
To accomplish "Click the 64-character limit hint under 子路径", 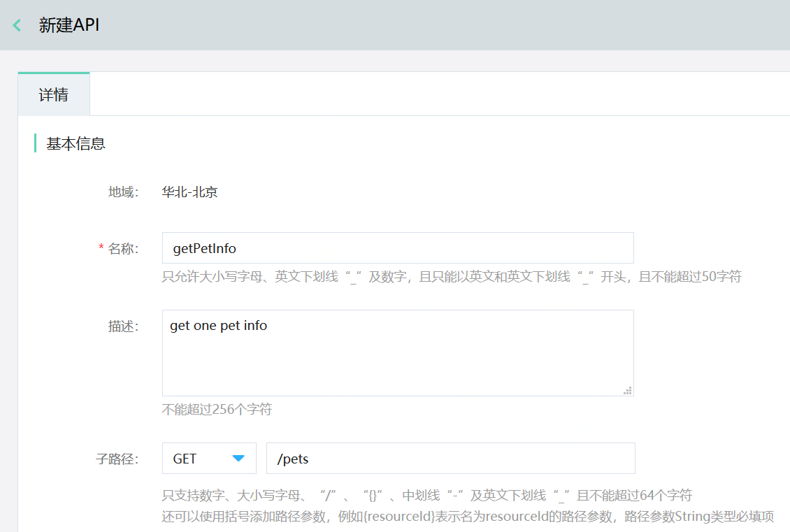I will click(x=426, y=496).
